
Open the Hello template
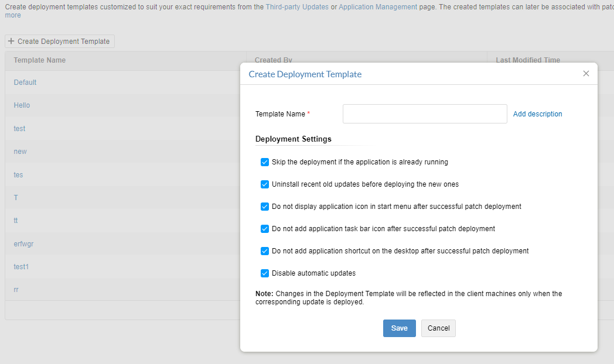click(22, 105)
